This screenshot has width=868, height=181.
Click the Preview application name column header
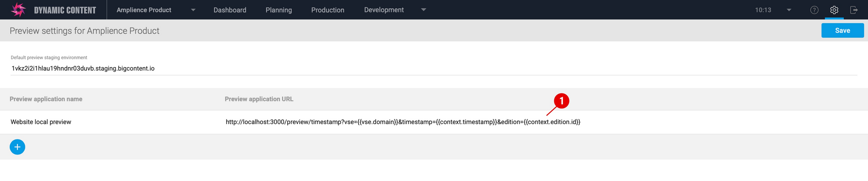point(46,99)
